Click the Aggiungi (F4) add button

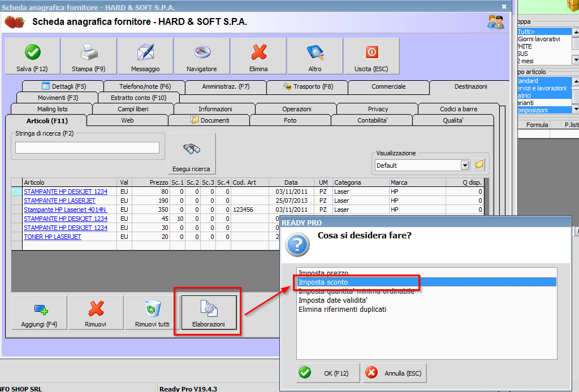(40, 312)
